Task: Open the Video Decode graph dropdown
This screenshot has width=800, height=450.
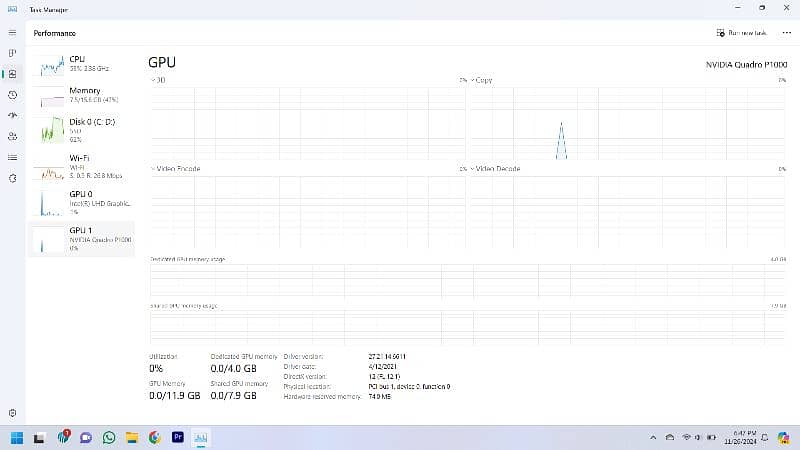Action: point(472,169)
